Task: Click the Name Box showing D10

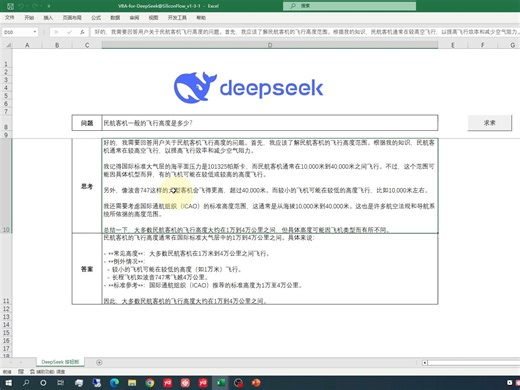Action: coord(17,32)
